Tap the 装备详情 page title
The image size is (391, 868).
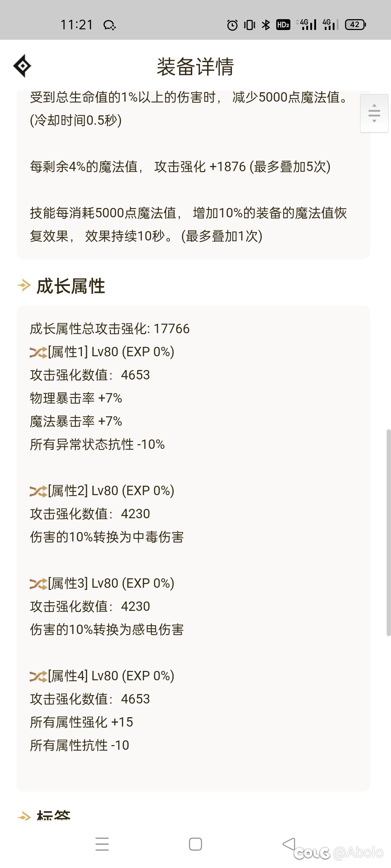195,67
